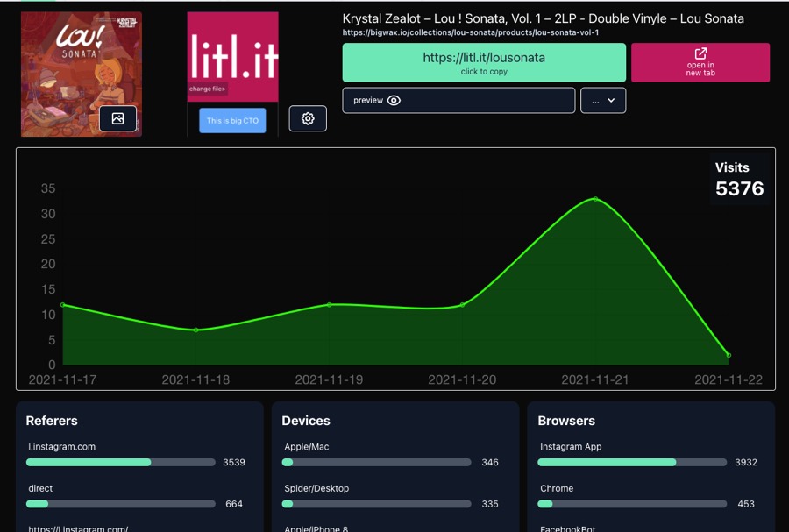Click the 2021-11-19 chart data point
The height and width of the screenshot is (532, 789).
pyautogui.click(x=329, y=305)
